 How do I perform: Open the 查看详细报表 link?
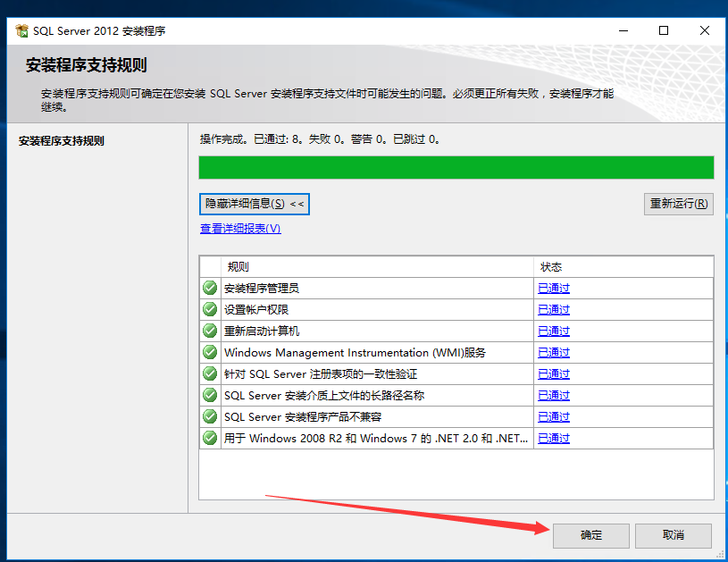click(240, 229)
